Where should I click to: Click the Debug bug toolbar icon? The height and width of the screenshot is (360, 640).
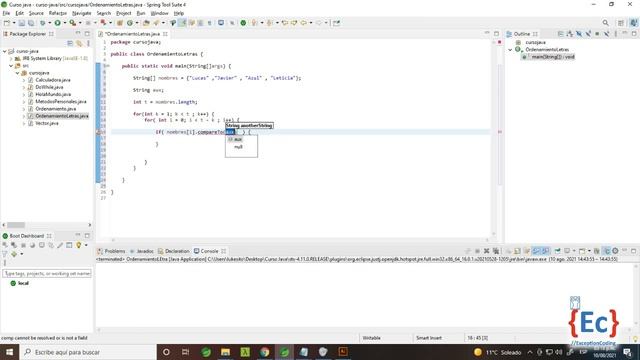click(42, 23)
